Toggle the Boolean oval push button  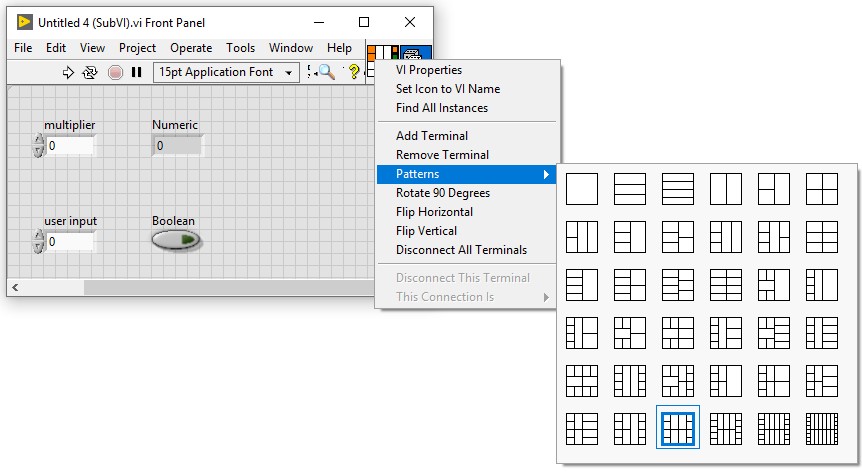tap(176, 241)
